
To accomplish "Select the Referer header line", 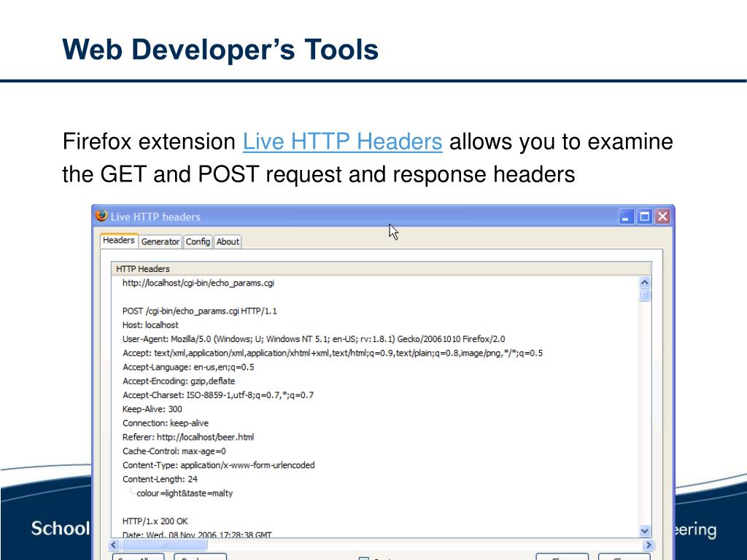I will 188,437.
